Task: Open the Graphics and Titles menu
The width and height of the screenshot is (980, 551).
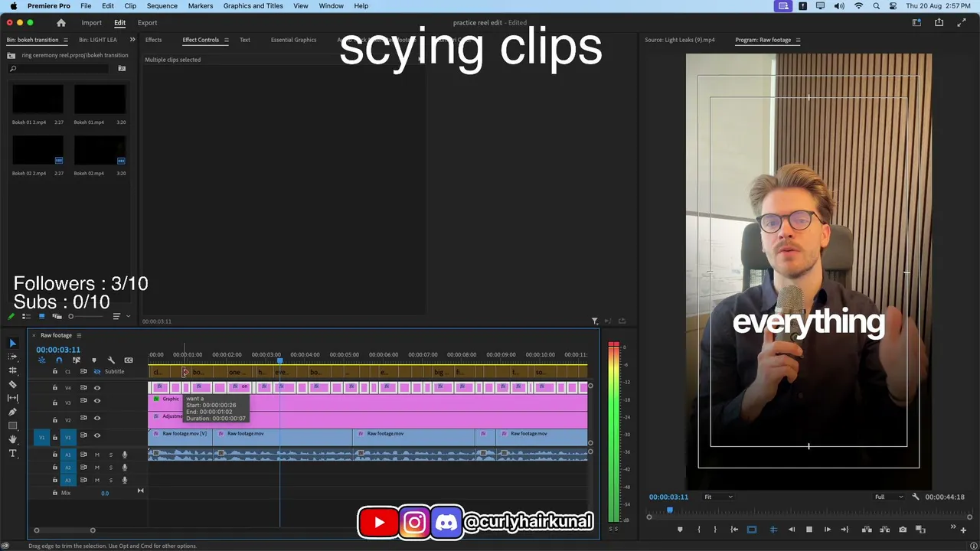Action: (253, 5)
